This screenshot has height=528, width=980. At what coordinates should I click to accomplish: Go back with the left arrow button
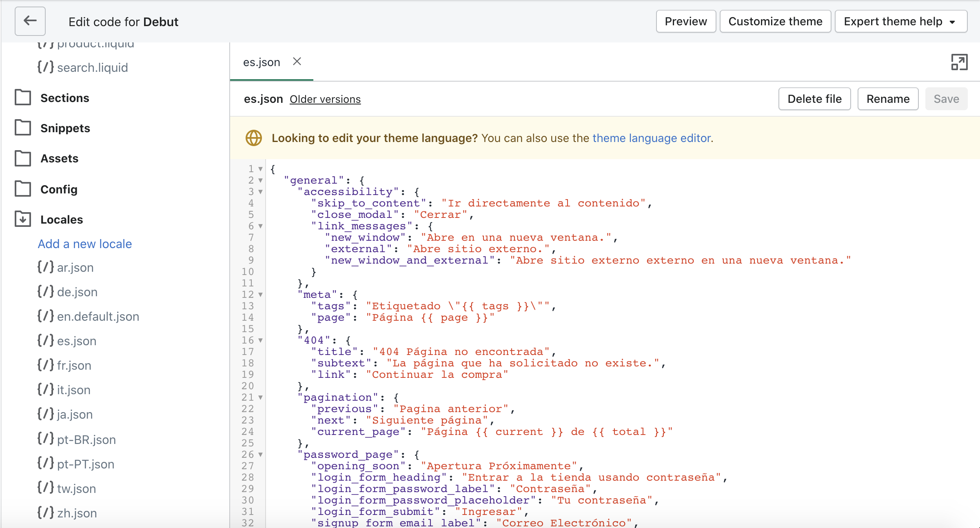(30, 21)
